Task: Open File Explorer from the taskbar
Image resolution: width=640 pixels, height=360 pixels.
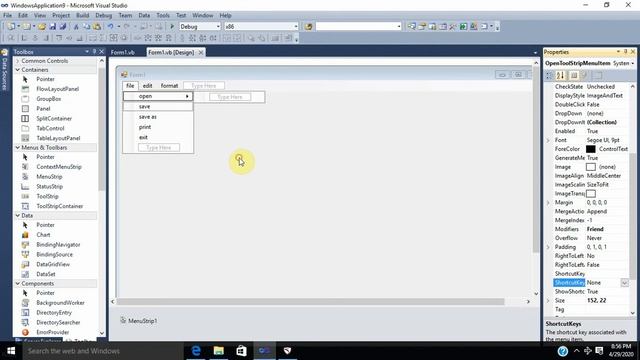Action: tap(219, 351)
